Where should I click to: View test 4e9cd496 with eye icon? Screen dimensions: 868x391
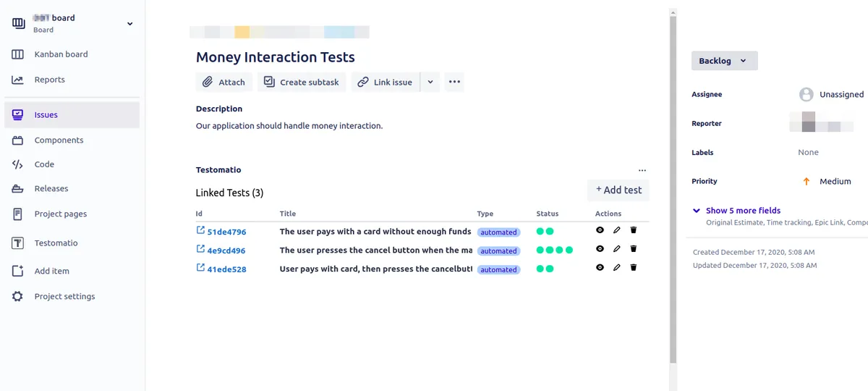point(600,248)
